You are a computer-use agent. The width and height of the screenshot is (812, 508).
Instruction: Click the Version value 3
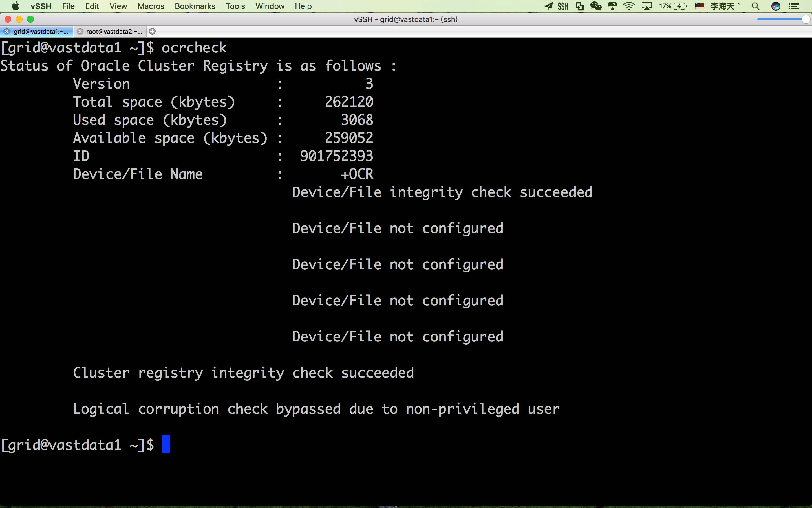click(x=369, y=84)
